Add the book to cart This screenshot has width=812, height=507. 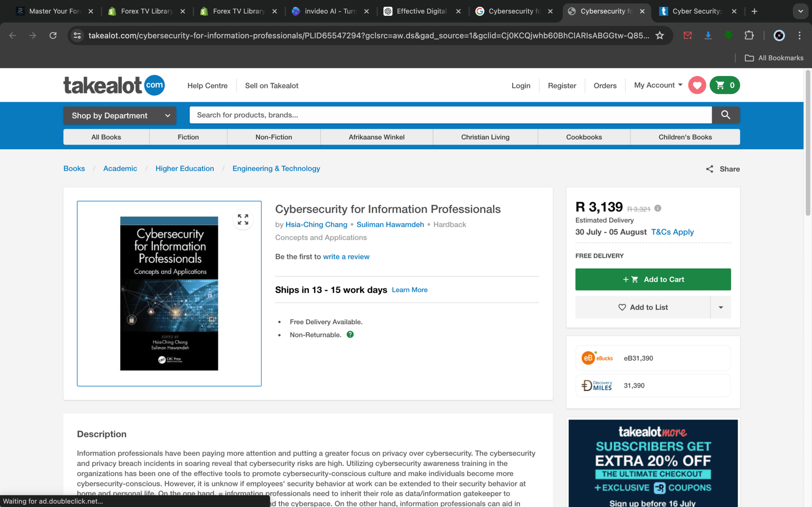[x=653, y=279]
